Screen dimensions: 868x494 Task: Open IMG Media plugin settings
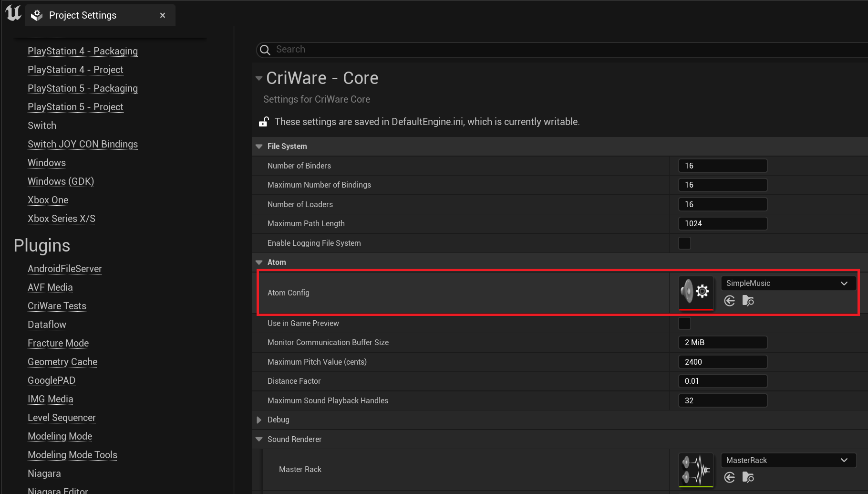point(51,399)
